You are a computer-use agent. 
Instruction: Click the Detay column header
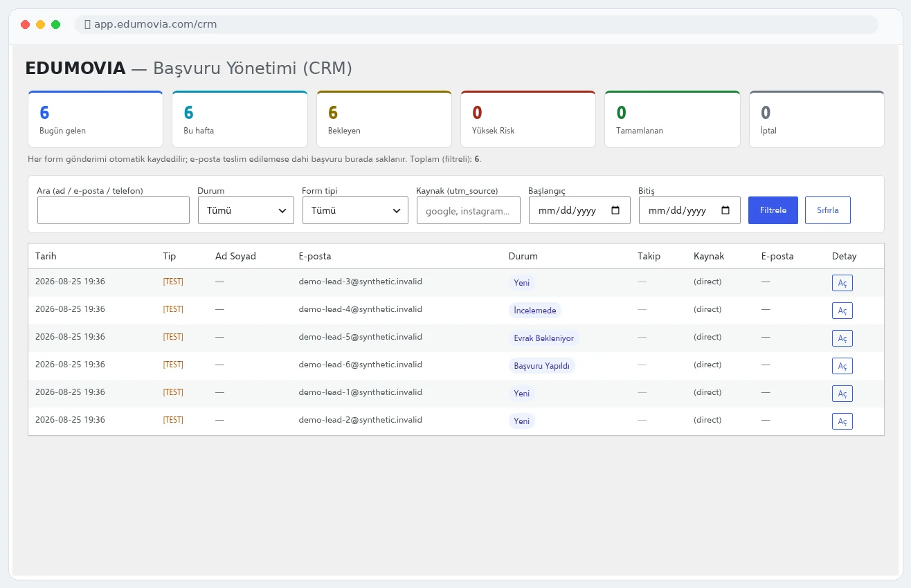tap(845, 256)
